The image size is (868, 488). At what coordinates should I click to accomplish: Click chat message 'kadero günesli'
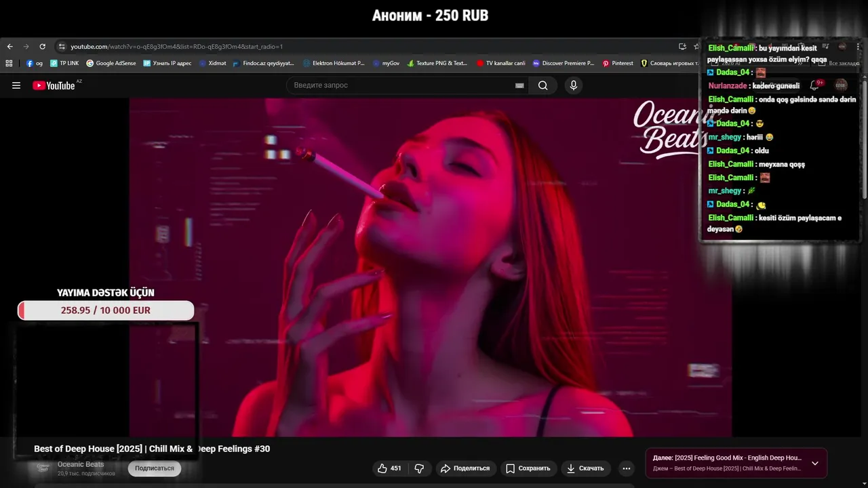[x=776, y=86]
